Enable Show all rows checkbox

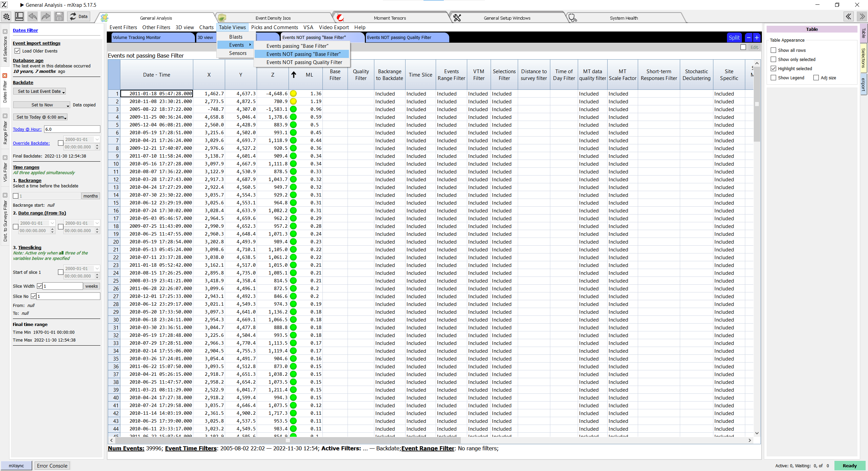tap(773, 50)
